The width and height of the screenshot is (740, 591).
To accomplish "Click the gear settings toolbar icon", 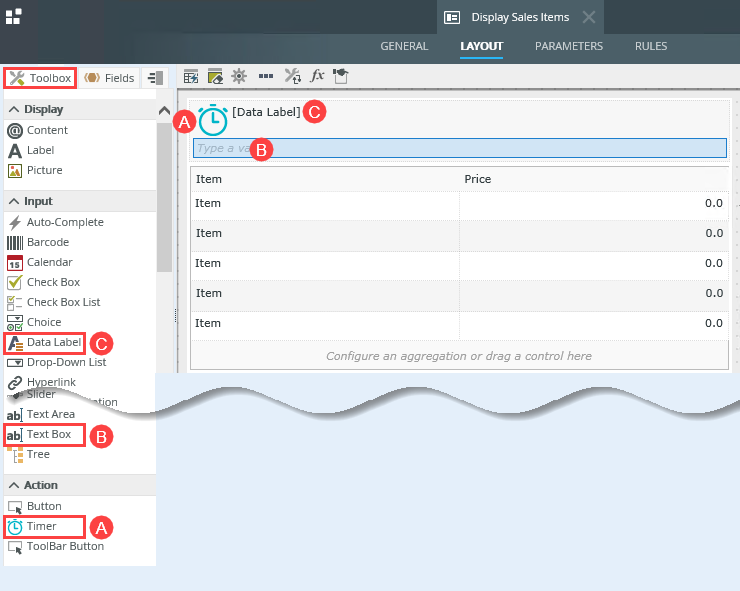I will click(x=239, y=76).
